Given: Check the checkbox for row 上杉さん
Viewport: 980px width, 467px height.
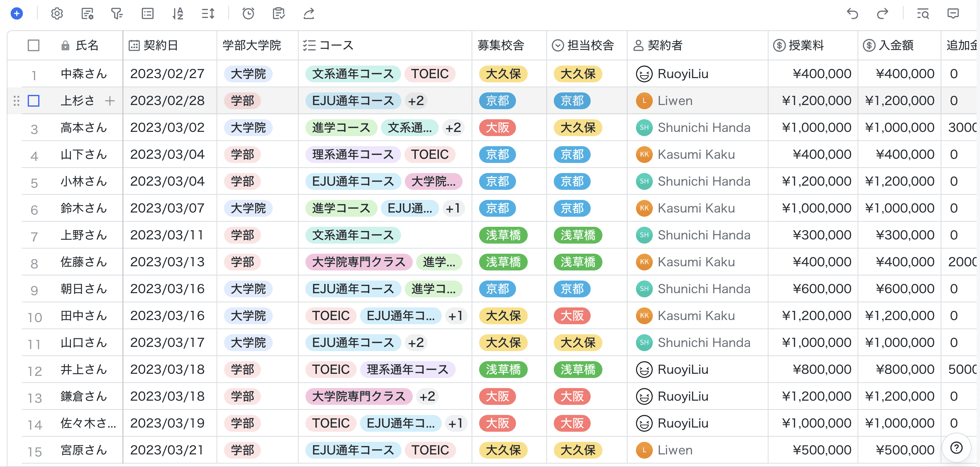Looking at the screenshot, I should point(34,101).
